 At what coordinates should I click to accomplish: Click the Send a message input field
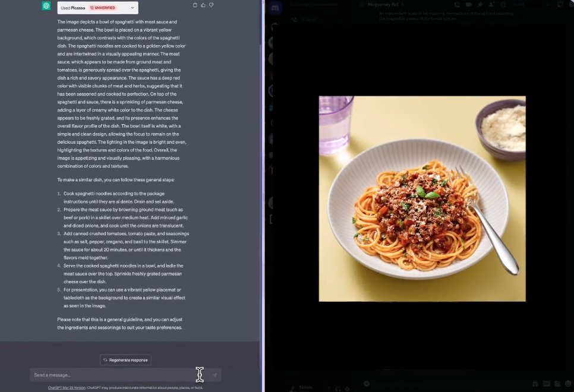113,375
